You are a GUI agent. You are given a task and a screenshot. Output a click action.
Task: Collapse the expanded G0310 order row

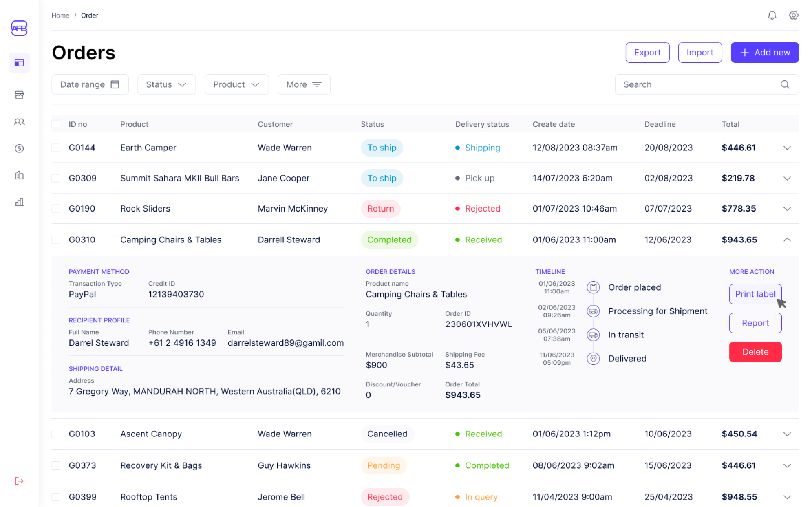[787, 240]
